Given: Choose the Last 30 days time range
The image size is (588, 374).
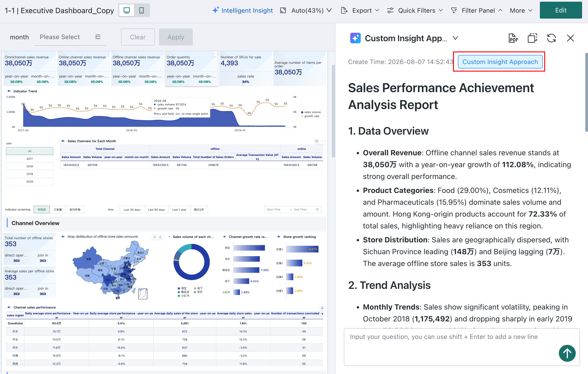Looking at the screenshot, I should pos(132,210).
